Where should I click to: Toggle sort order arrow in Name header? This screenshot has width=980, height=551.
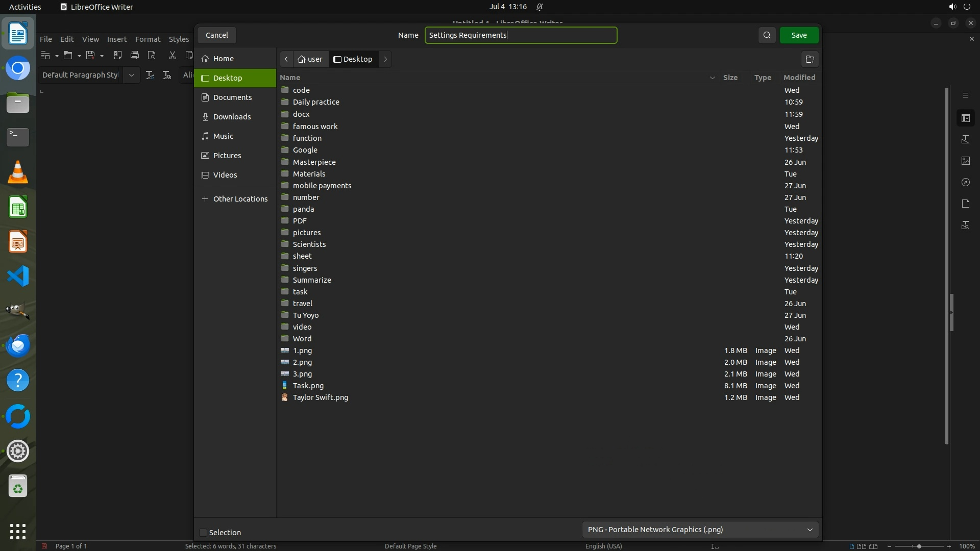tap(712, 78)
